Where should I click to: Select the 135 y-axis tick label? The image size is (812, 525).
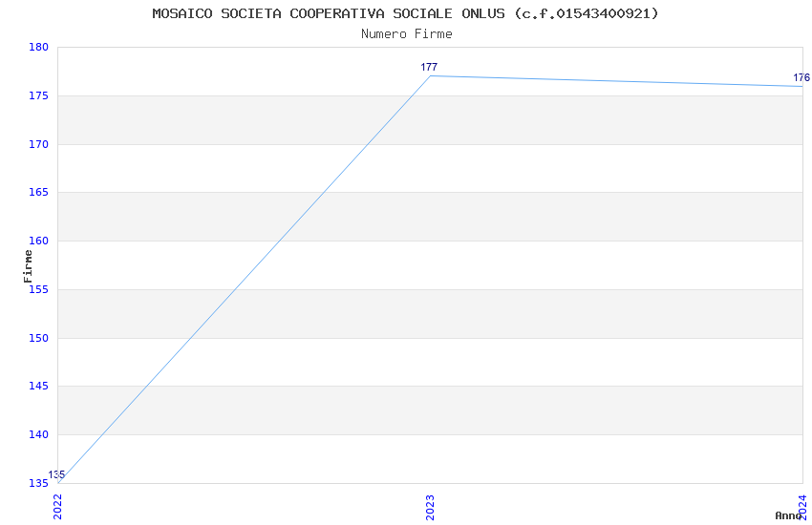coord(38,484)
